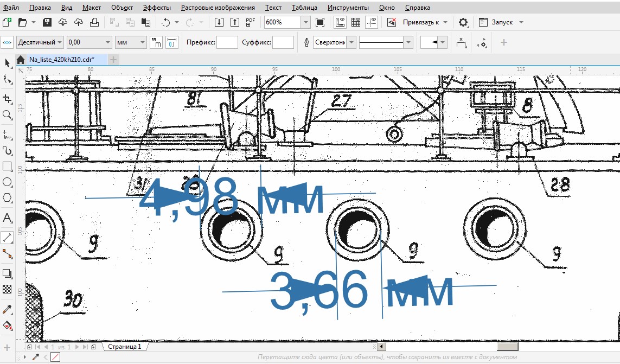This screenshot has width=620, height=364.
Task: Open the Правка menu
Action: (40, 8)
